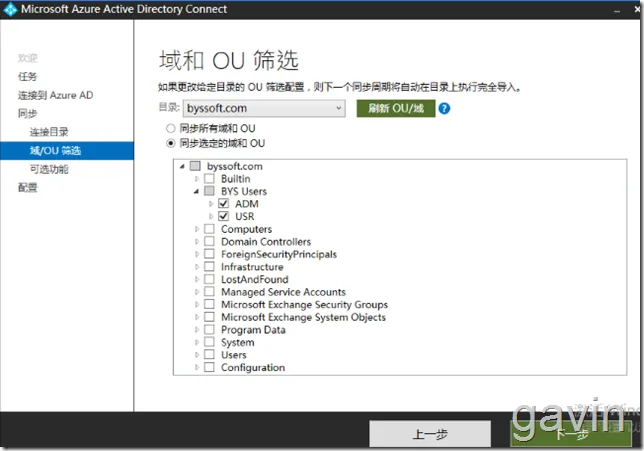Click the Azure AD Connect logo icon
Screen dimensions: 644x451
coord(10,9)
